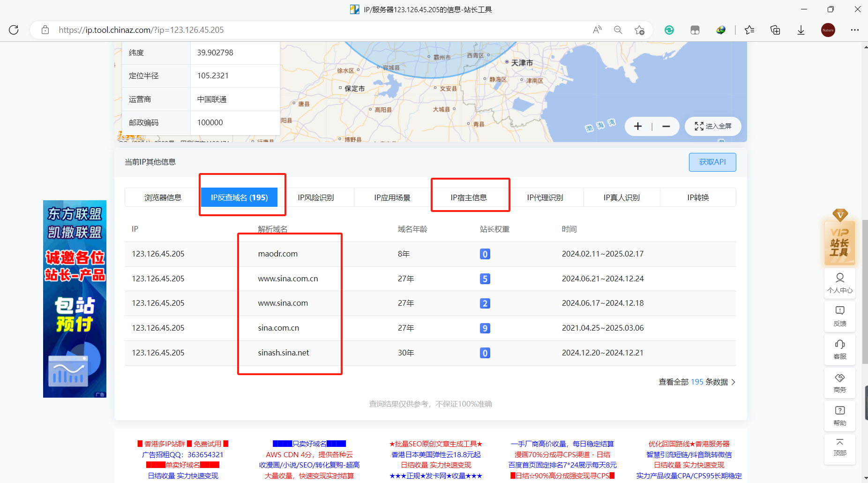View all 195 records link
This screenshot has width=868, height=483.
697,382
